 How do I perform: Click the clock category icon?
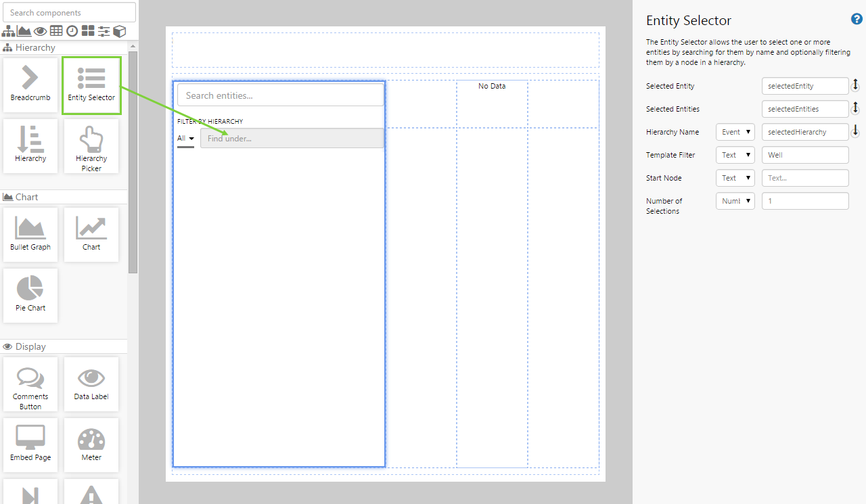click(72, 31)
